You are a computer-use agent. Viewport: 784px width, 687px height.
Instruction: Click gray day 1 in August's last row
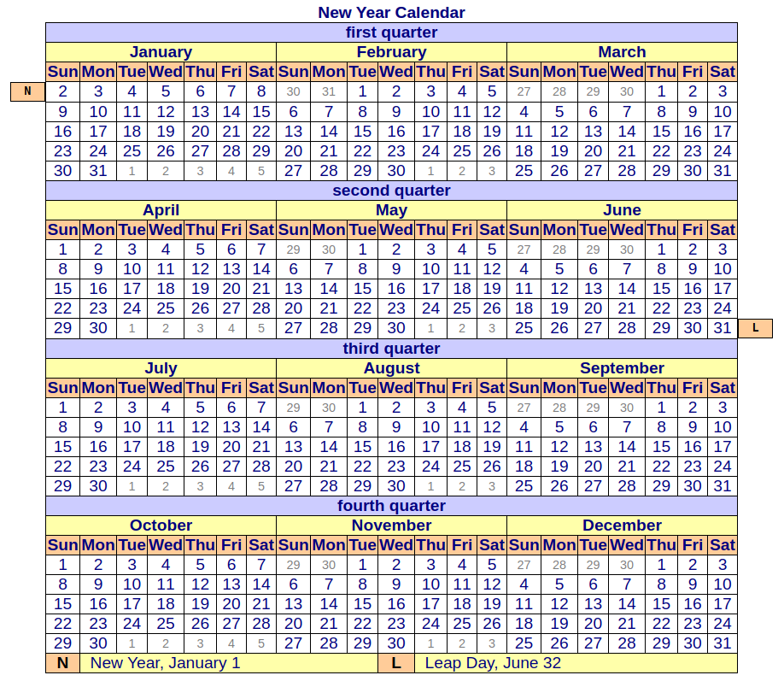[x=430, y=486]
